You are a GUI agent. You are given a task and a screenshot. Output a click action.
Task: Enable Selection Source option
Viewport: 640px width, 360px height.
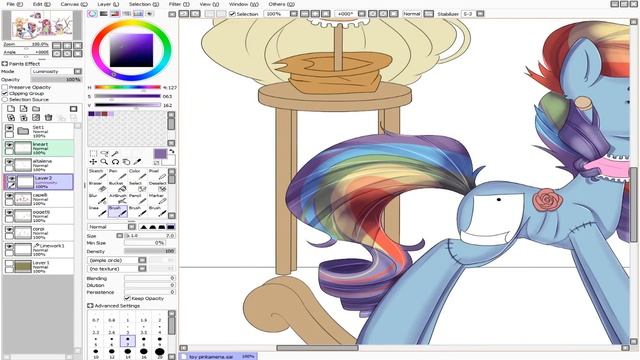pyautogui.click(x=5, y=100)
